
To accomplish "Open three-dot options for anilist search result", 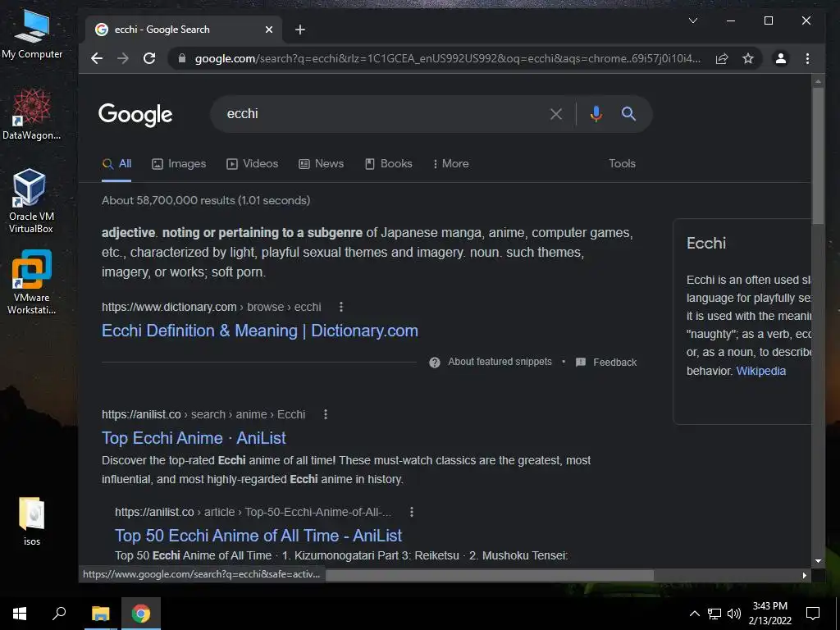I will tap(325, 414).
